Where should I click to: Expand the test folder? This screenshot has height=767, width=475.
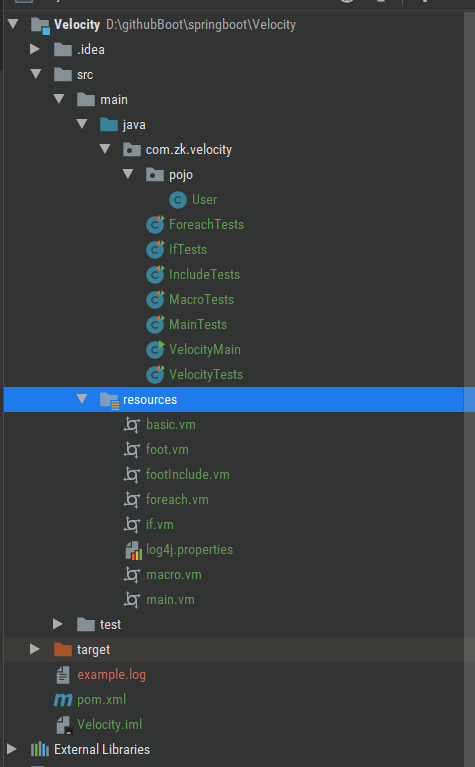click(58, 624)
